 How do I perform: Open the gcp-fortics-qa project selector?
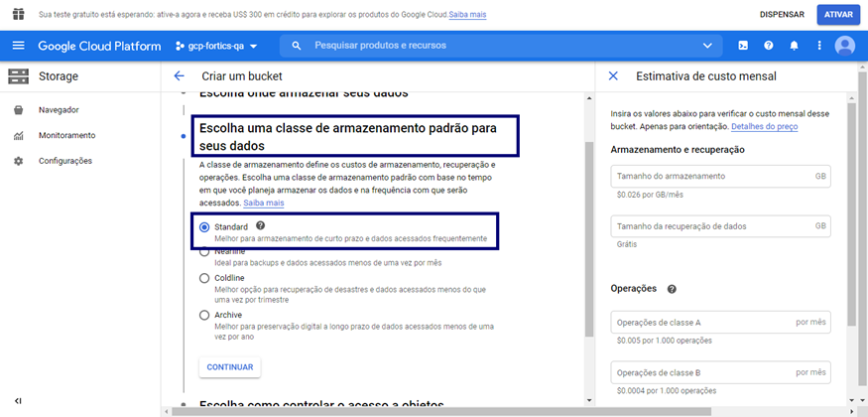[x=216, y=46]
